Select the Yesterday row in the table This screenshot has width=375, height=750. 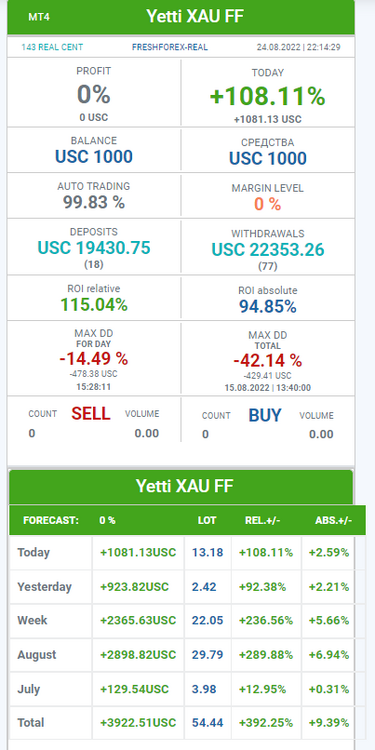click(x=182, y=586)
